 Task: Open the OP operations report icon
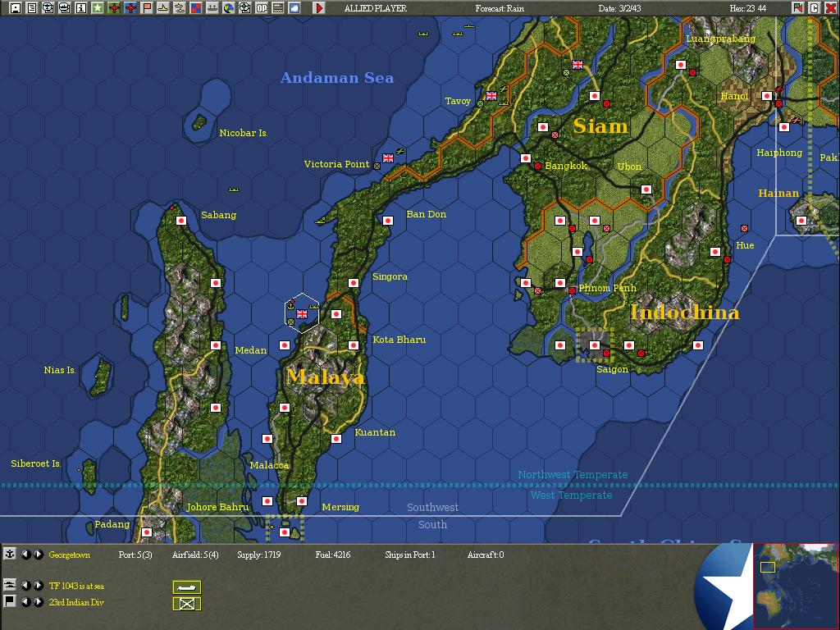pos(262,8)
